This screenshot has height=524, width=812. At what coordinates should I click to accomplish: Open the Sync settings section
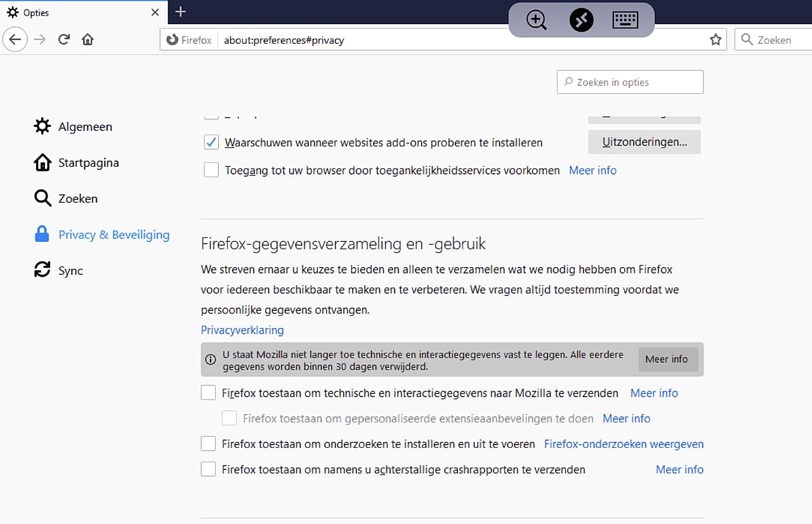pos(70,271)
